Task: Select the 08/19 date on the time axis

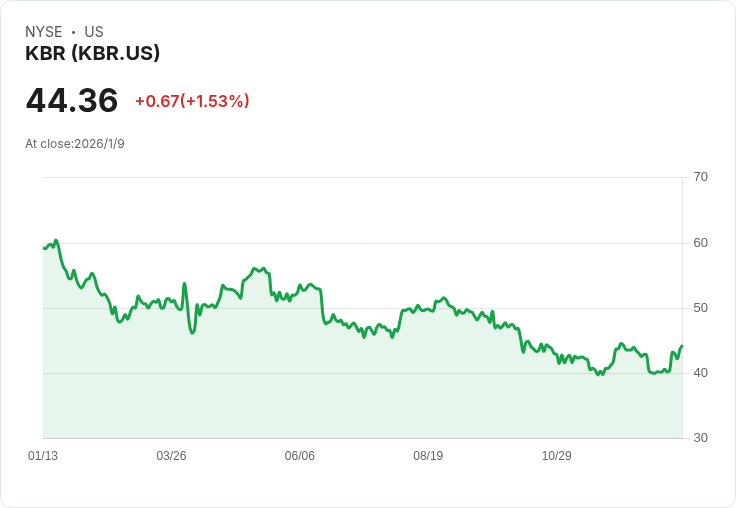Action: tap(428, 456)
